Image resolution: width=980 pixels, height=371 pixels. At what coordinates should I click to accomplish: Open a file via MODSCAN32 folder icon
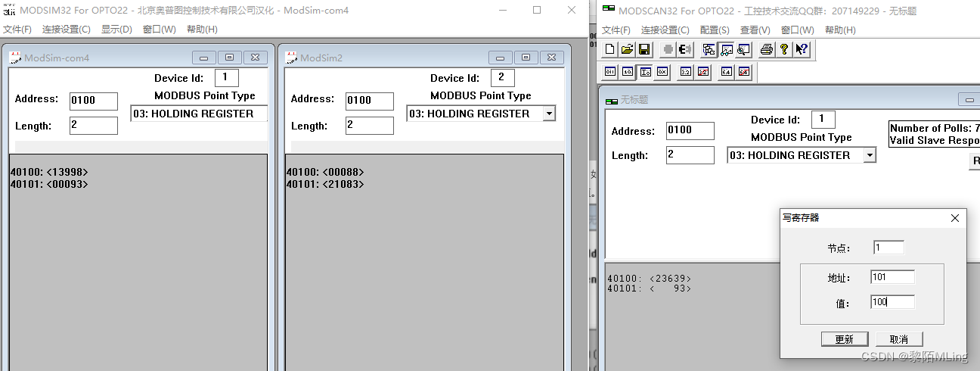627,49
